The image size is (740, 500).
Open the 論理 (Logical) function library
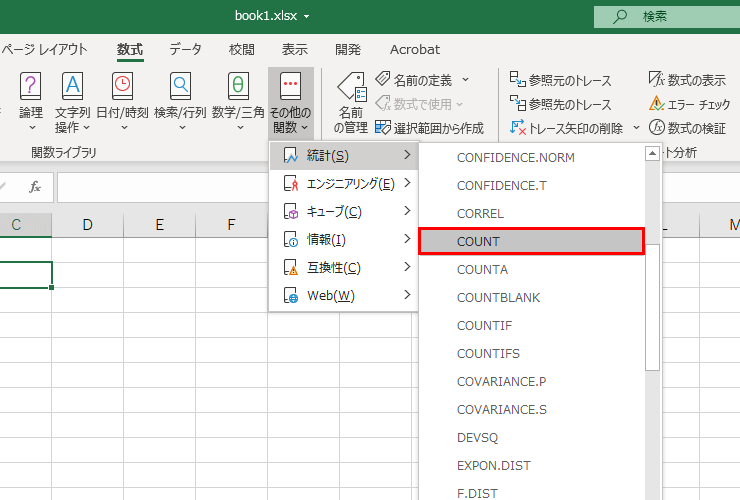tap(31, 101)
